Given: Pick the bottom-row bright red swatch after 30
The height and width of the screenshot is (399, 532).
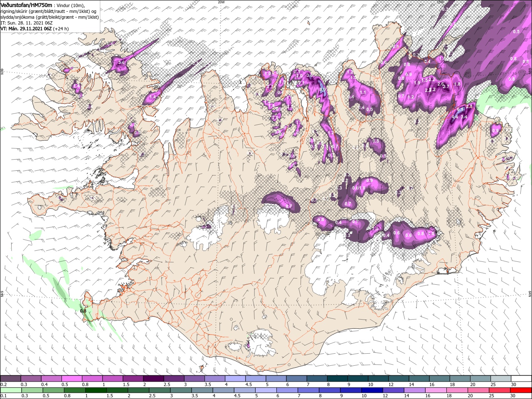Looking at the screenshot, I should tap(520, 390).
